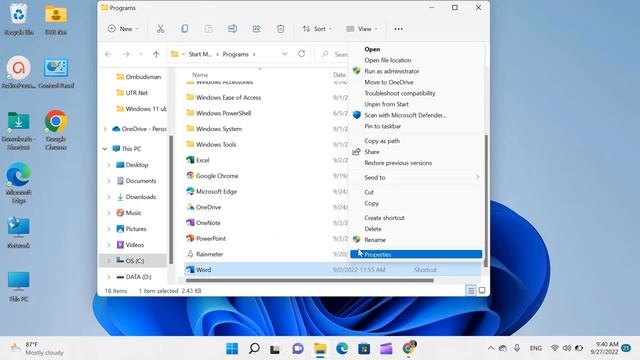Click the Windows Start button
The height and width of the screenshot is (360, 640).
232,349
